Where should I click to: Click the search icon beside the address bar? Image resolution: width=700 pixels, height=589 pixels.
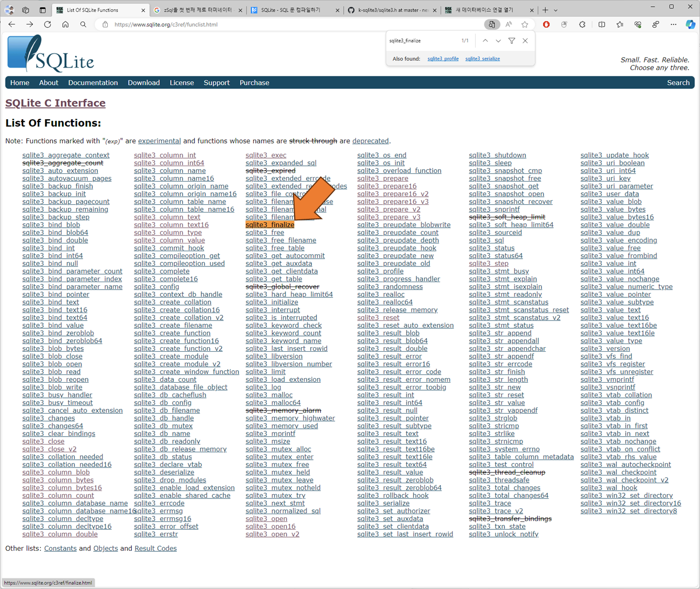tap(83, 25)
